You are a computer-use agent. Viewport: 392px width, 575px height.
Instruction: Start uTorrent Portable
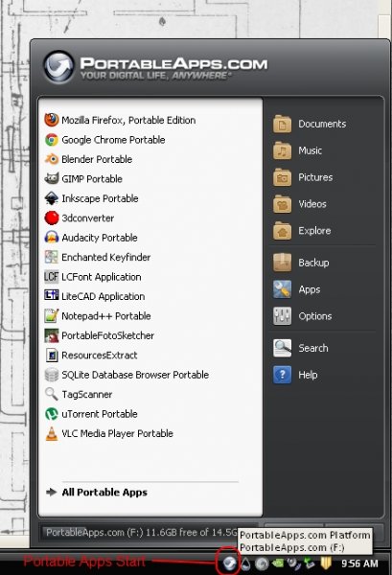[91, 414]
